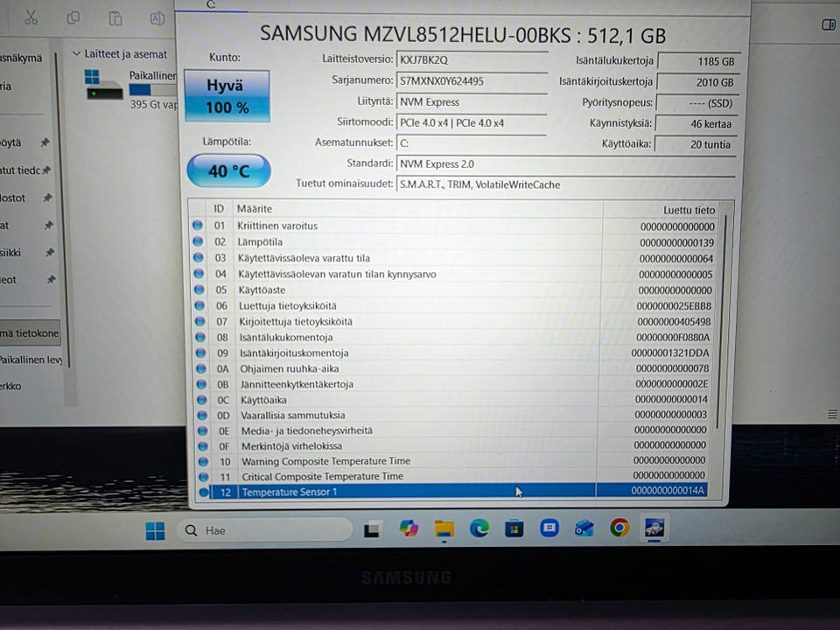
Task: Click the Sarjanumero field
Action: pyautogui.click(x=472, y=80)
